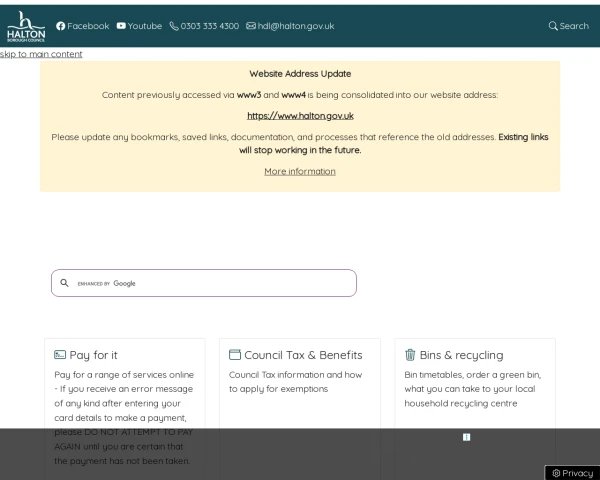
Task: Open the https://www.halton.gov.uk link
Action: click(x=300, y=116)
